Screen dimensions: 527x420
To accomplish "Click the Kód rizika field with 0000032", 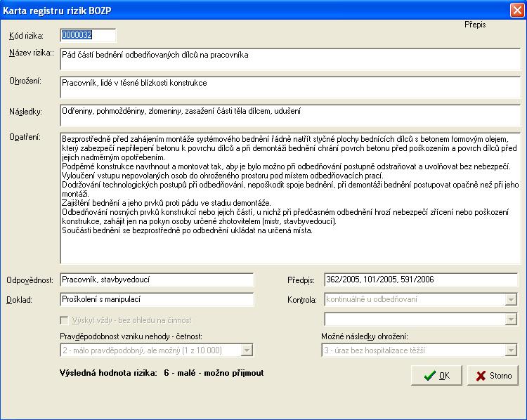I will tap(88, 35).
